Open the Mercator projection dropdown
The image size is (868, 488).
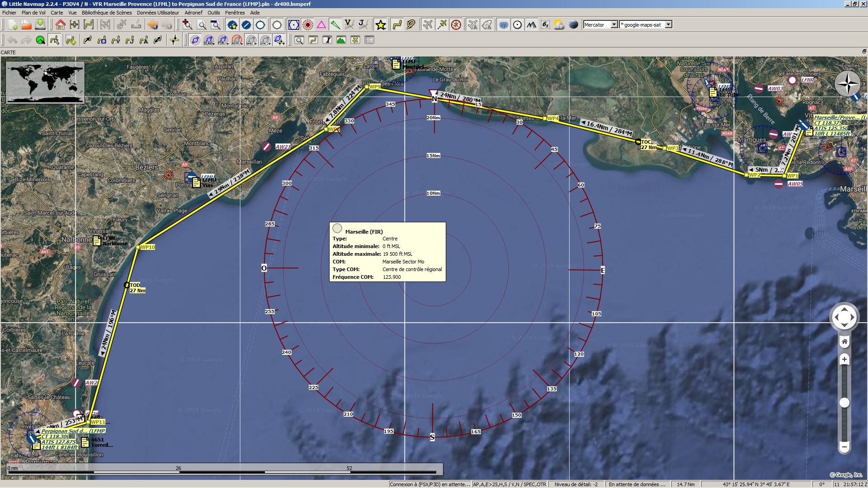600,25
